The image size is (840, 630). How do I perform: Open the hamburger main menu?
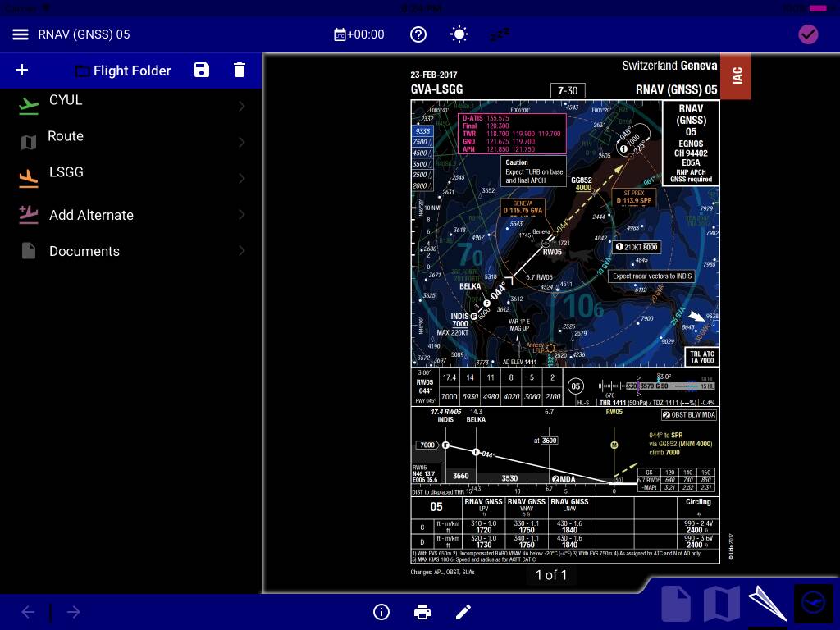click(21, 34)
